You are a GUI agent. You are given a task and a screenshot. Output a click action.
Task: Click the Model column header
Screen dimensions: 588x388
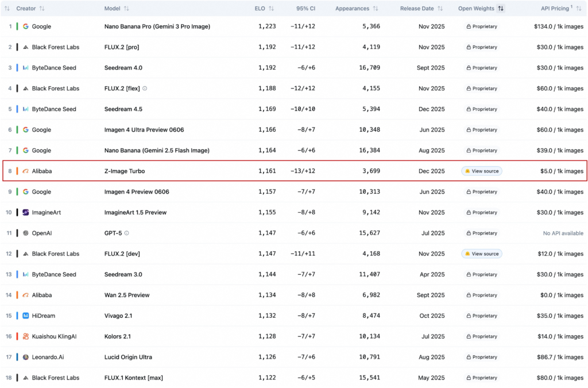coord(117,9)
